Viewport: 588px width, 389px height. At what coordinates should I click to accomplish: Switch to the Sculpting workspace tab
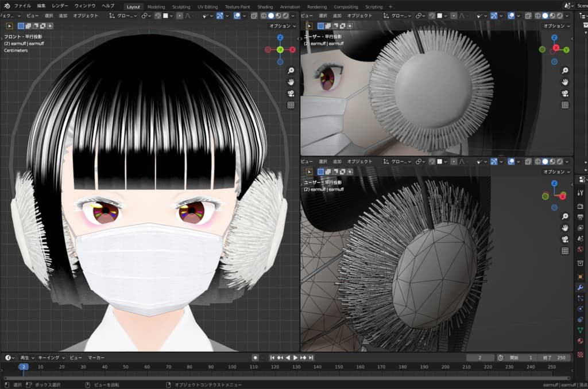181,6
